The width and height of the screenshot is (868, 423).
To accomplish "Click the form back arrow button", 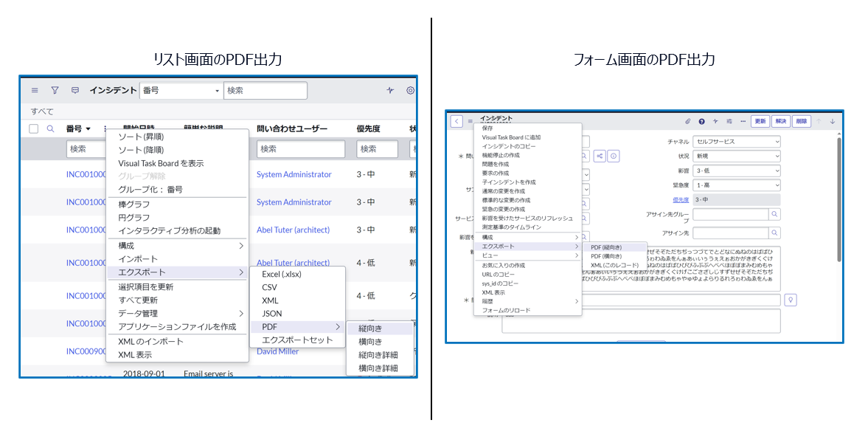I will pyautogui.click(x=456, y=121).
